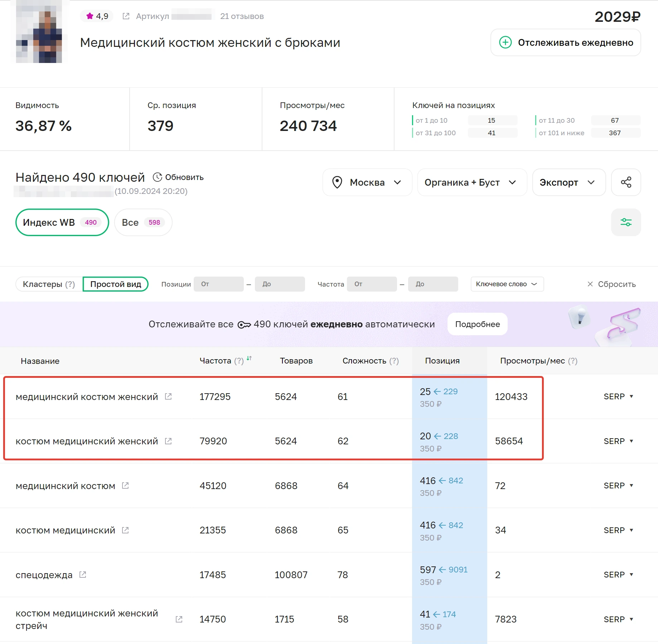Viewport: 658px width, 644px height.
Task: Click the plus icon in Отслеживать ежедневно
Action: point(505,43)
